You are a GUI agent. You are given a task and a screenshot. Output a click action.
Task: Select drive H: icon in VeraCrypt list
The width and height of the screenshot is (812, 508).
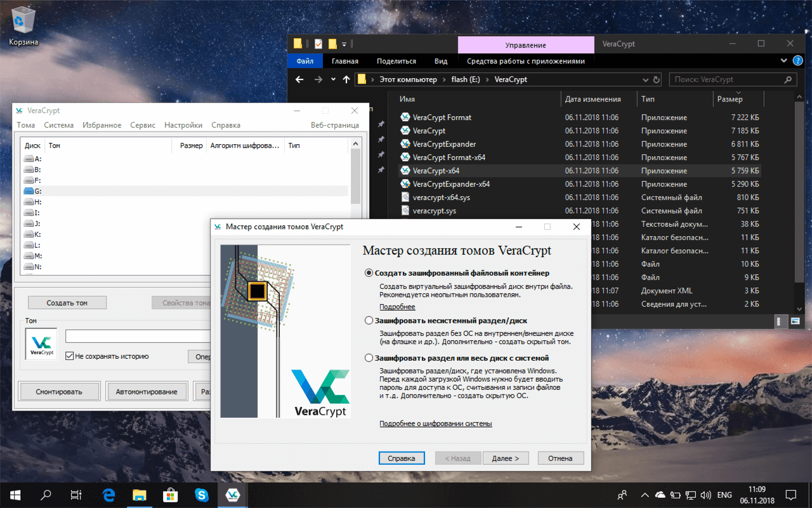point(29,202)
